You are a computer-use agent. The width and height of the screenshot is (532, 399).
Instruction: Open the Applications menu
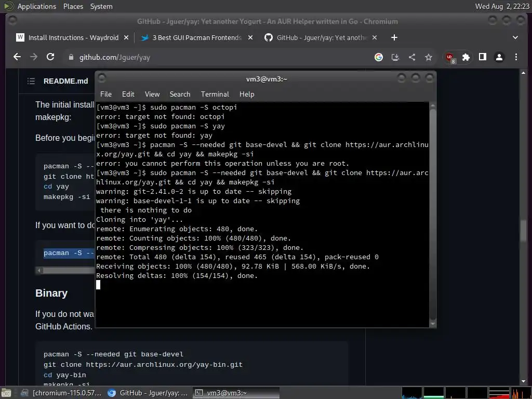(37, 6)
